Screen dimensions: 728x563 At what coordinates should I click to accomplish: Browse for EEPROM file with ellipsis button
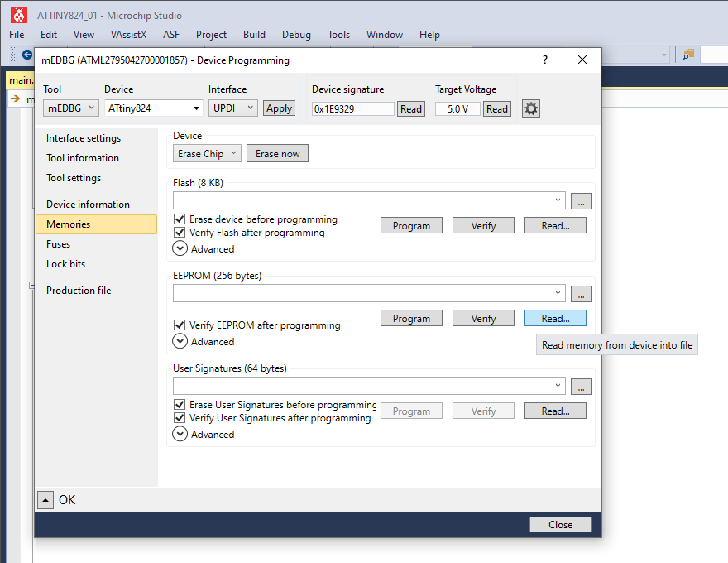(581, 294)
